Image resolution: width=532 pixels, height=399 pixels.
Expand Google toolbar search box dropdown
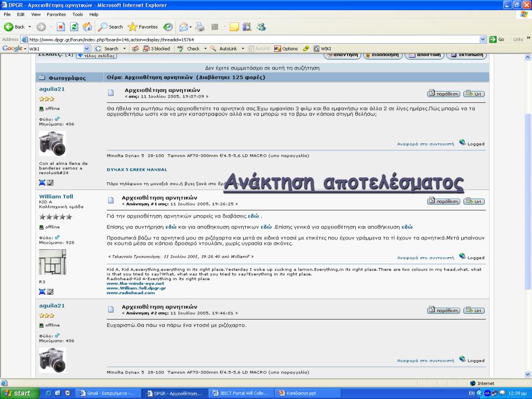87,49
